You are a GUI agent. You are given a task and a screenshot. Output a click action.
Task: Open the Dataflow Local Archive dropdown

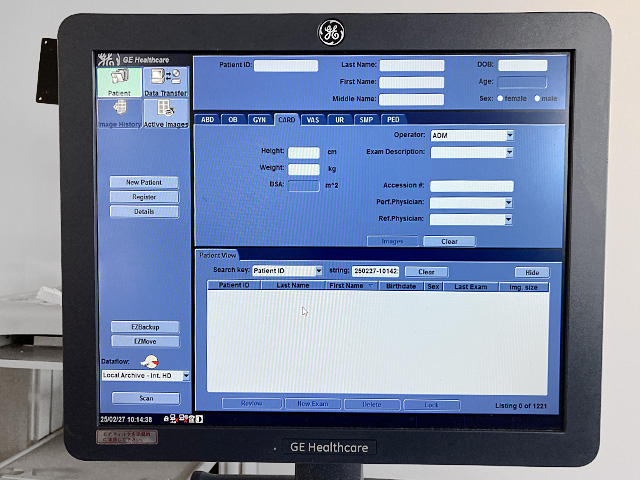click(186, 376)
